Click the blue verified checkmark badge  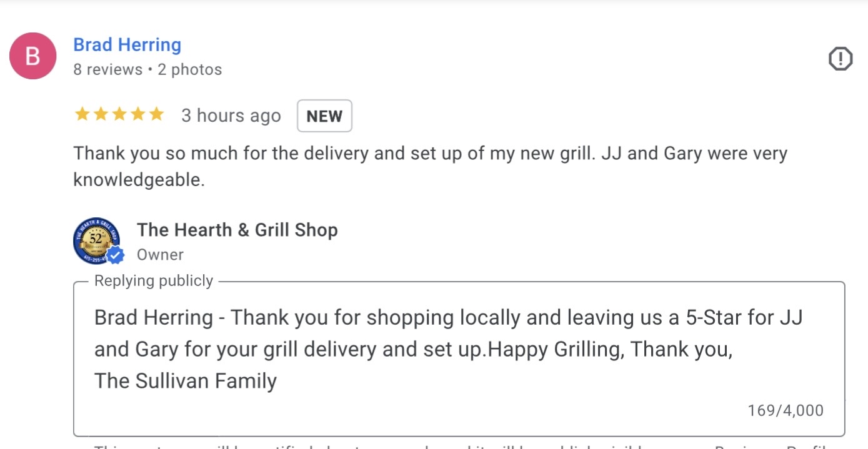[114, 255]
